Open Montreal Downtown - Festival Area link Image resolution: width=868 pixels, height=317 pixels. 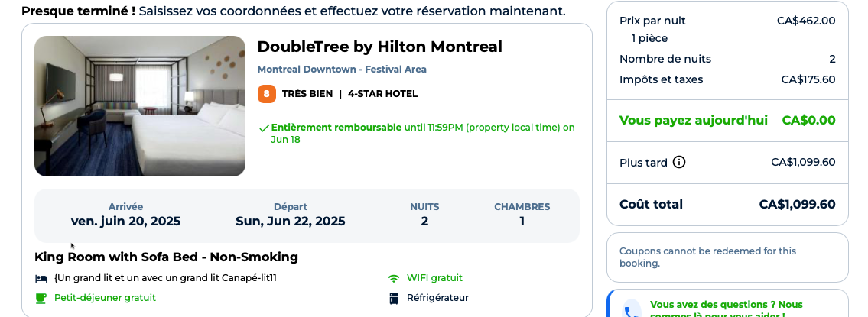pyautogui.click(x=342, y=70)
